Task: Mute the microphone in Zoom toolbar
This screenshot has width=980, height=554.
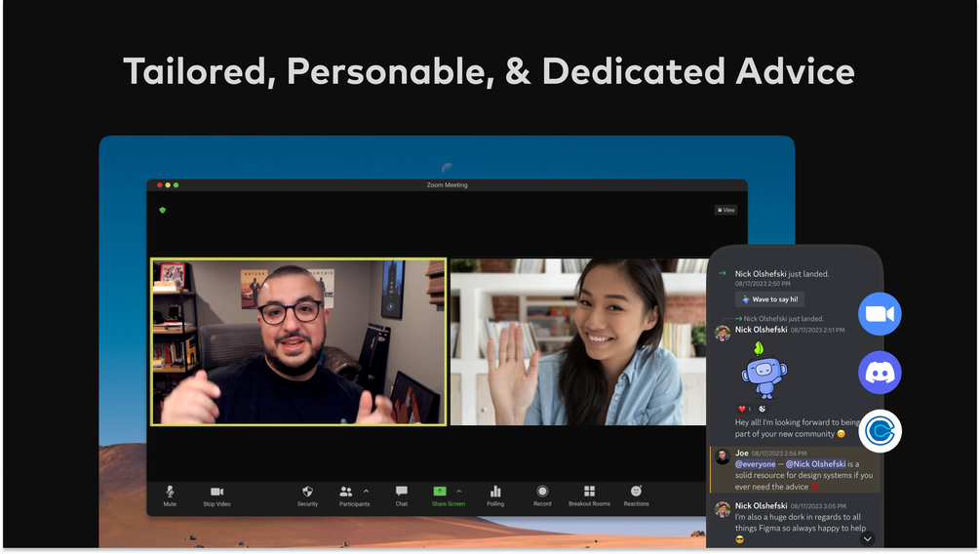Action: click(x=170, y=495)
